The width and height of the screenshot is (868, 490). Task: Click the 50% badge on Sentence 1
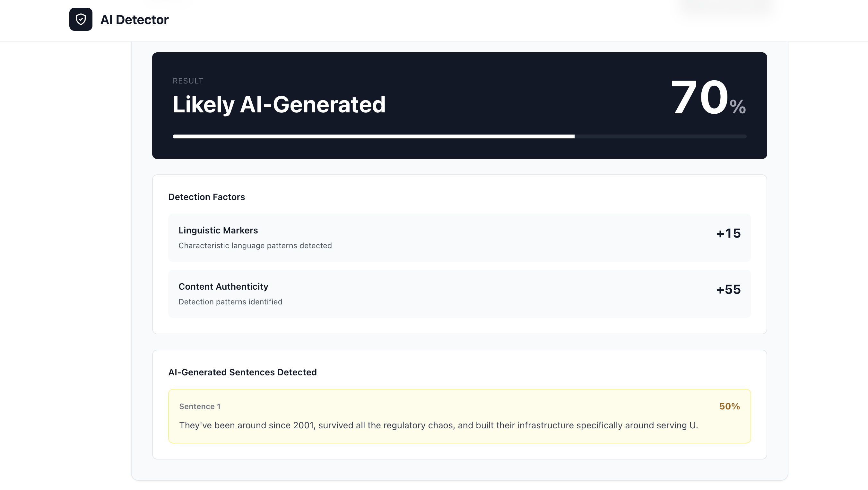point(729,407)
